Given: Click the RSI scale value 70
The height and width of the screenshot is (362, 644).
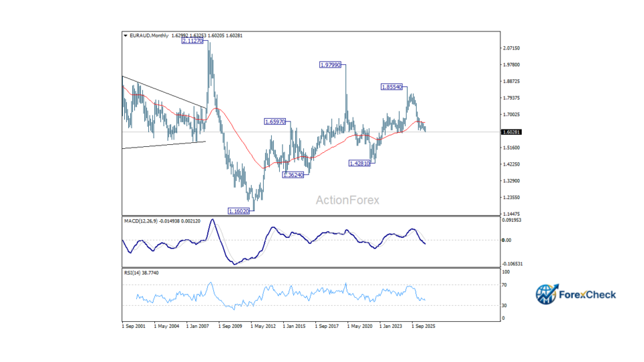Looking at the screenshot, I should (504, 285).
